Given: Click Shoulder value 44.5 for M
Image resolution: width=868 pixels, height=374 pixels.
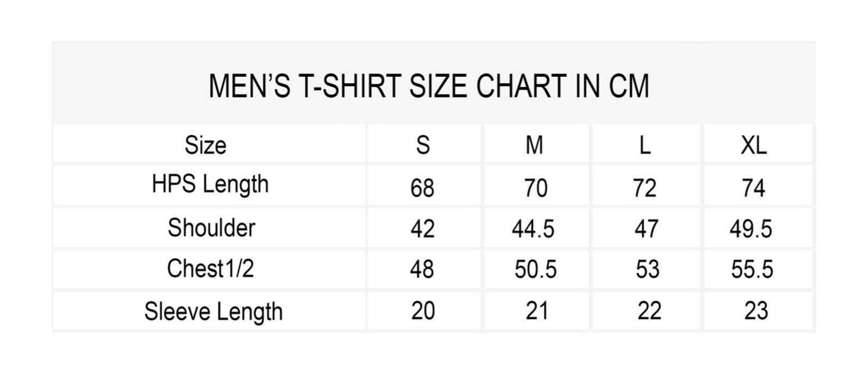Looking at the screenshot, I should pyautogui.click(x=533, y=229).
